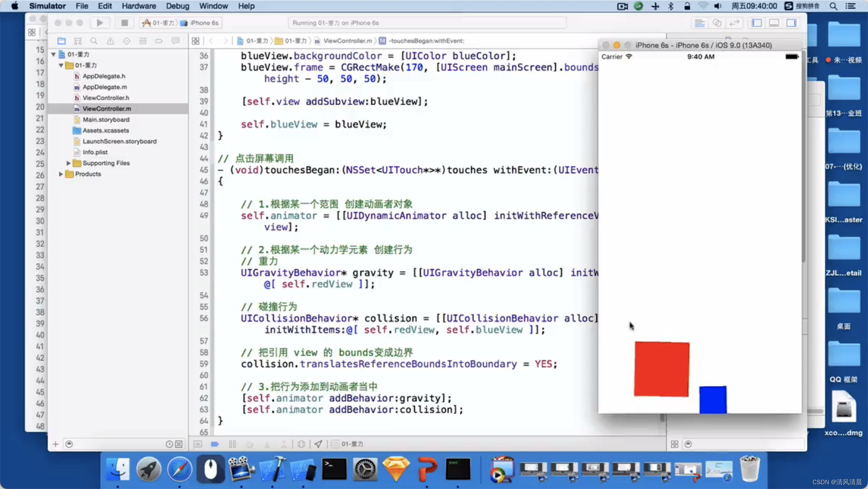The width and height of the screenshot is (868, 489).
Task: Open the File menu
Action: click(x=82, y=6)
